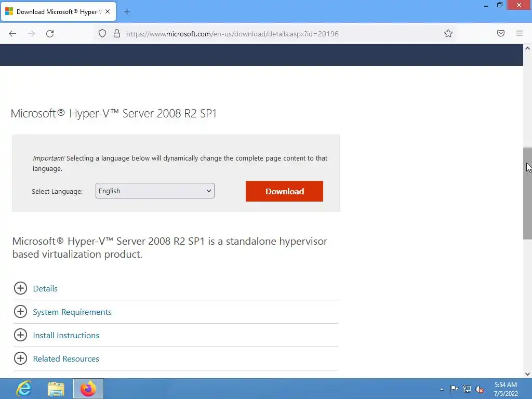The width and height of the screenshot is (532, 399).
Task: Restore down the Firefox window
Action: [499, 5]
